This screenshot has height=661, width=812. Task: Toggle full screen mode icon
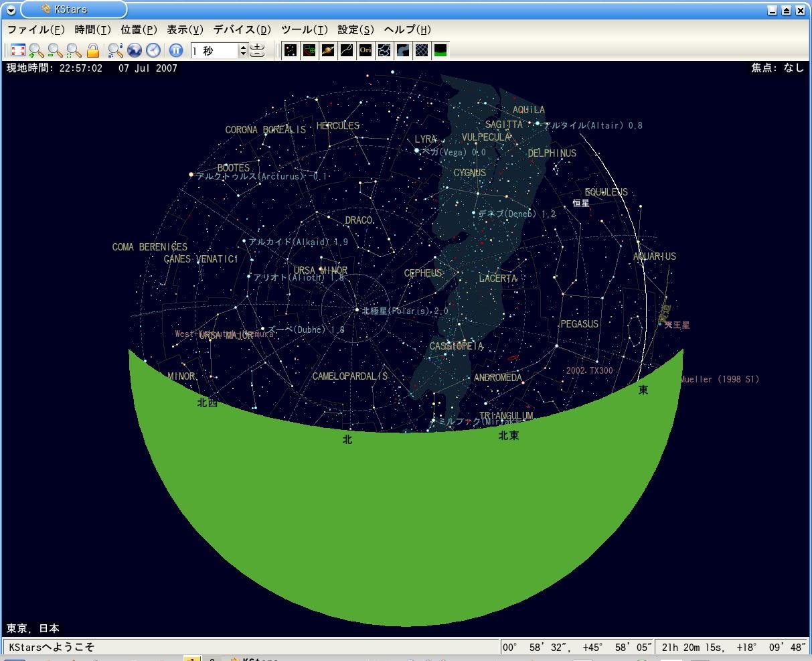pos(18,50)
